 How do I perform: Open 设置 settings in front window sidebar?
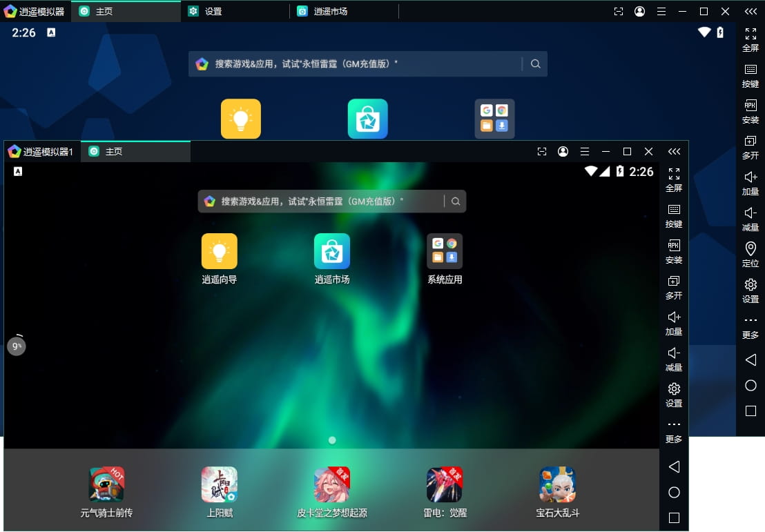point(674,395)
